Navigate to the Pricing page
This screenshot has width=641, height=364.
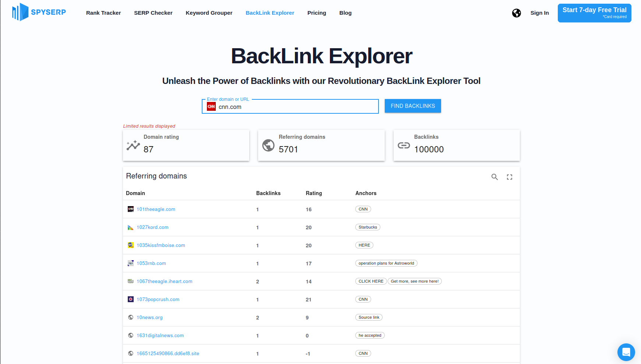pyautogui.click(x=317, y=13)
